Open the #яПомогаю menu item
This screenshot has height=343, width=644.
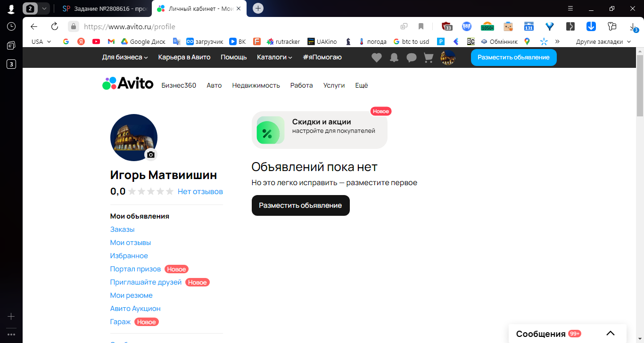click(322, 57)
